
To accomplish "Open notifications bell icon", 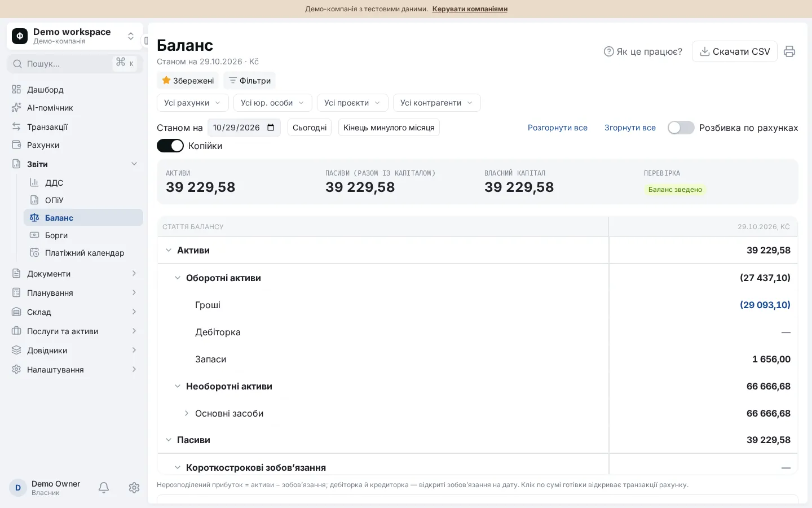I will (x=104, y=488).
